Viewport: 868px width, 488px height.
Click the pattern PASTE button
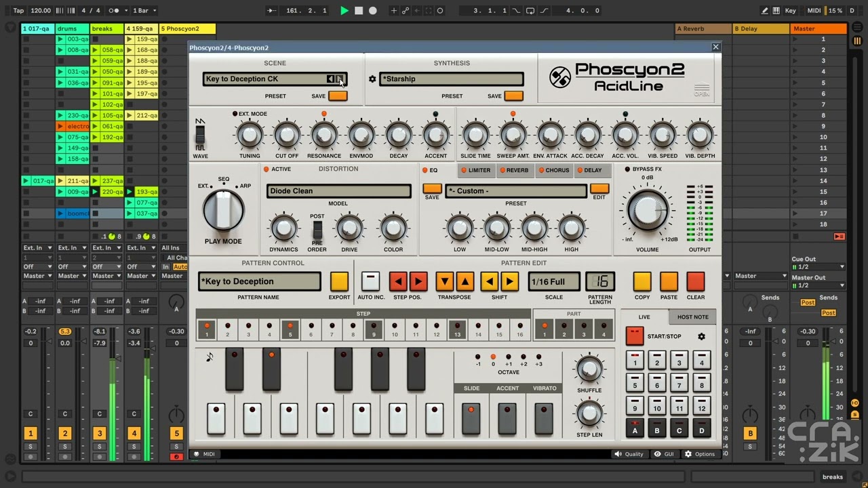tap(669, 281)
